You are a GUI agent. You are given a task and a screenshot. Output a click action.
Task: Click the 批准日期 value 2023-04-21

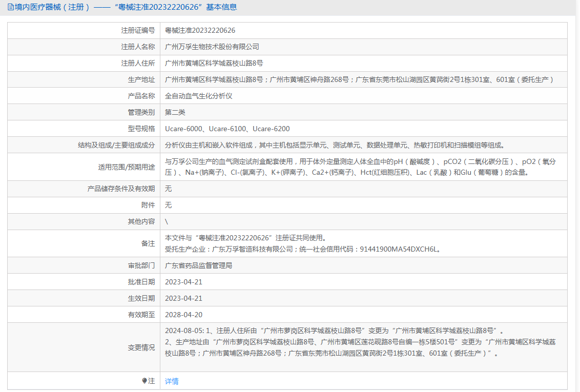point(183,282)
